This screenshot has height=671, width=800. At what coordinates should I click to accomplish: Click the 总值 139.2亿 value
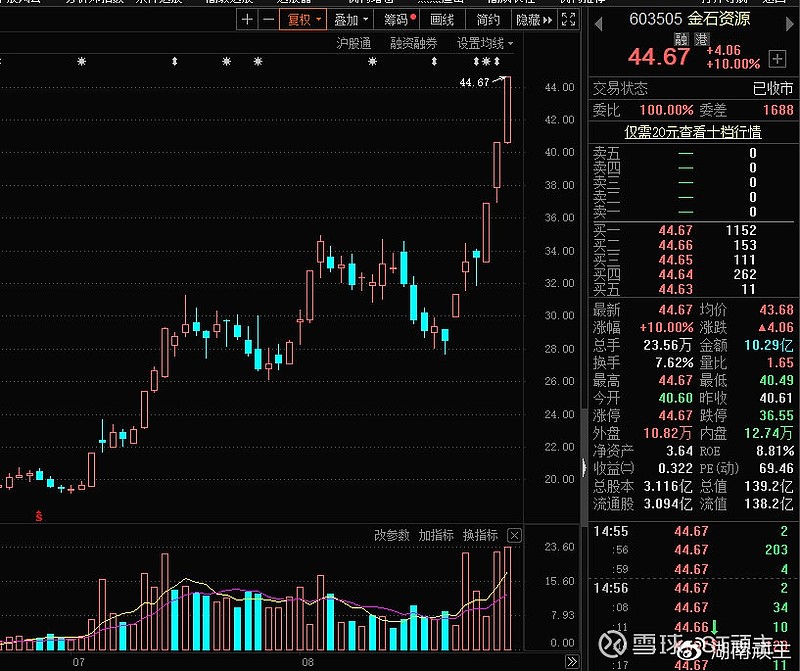(769, 486)
